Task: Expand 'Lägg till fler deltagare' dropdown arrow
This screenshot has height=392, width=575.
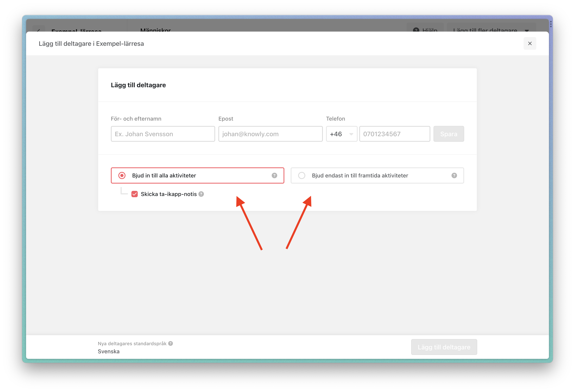Action: 527,31
